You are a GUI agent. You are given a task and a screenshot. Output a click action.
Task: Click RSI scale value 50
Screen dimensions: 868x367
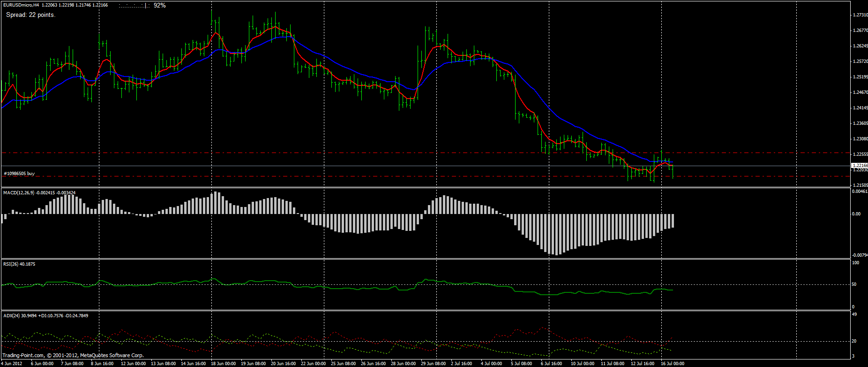[854, 284]
